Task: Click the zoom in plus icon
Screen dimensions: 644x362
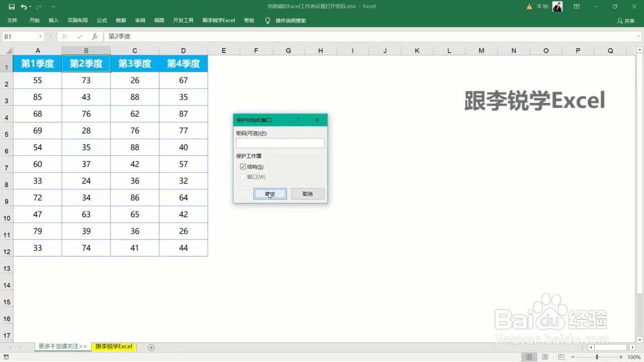Action: click(620, 357)
